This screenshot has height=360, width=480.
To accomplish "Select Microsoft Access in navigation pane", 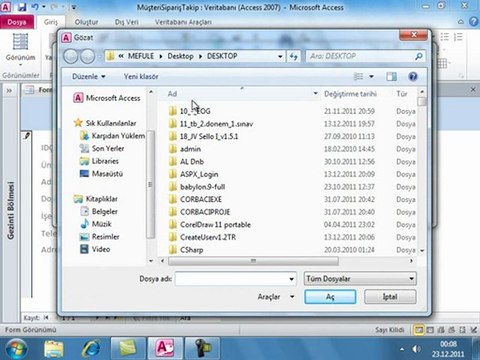I will 107,98.
